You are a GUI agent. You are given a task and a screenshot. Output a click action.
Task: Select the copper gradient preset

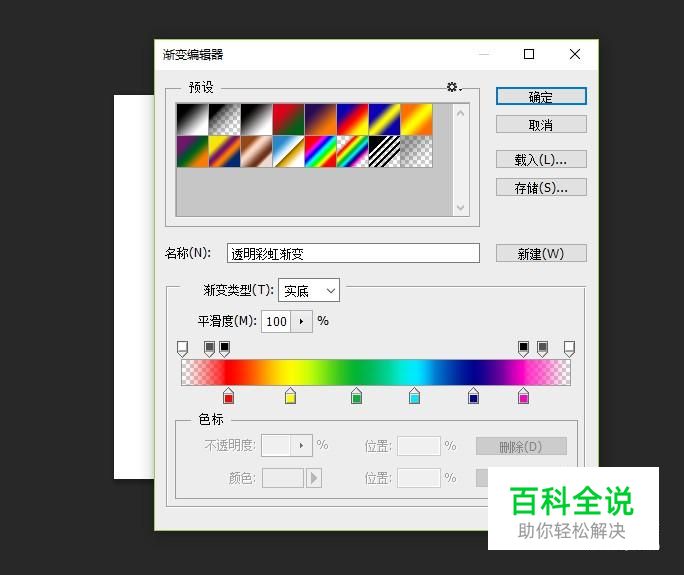(256, 151)
